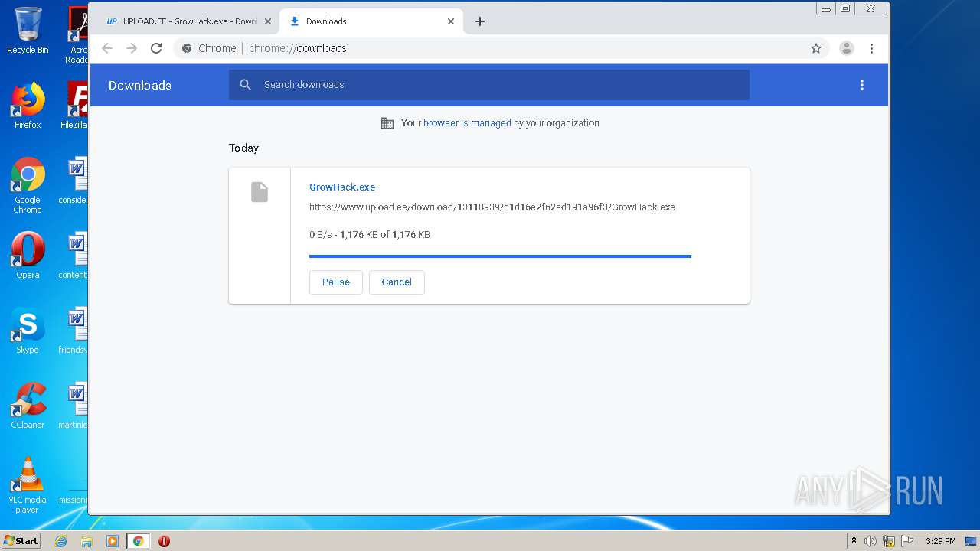
Task: Click the Chrome site info icon
Action: [187, 48]
